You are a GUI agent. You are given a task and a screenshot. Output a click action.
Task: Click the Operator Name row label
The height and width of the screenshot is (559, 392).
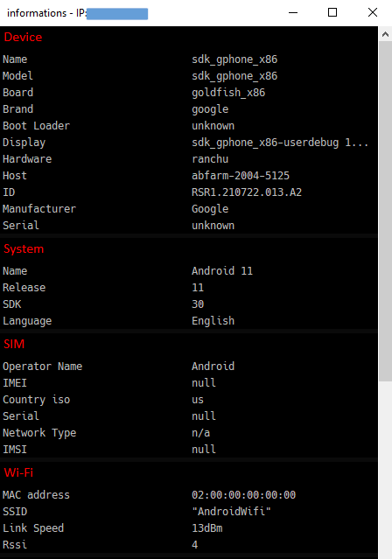[43, 367]
